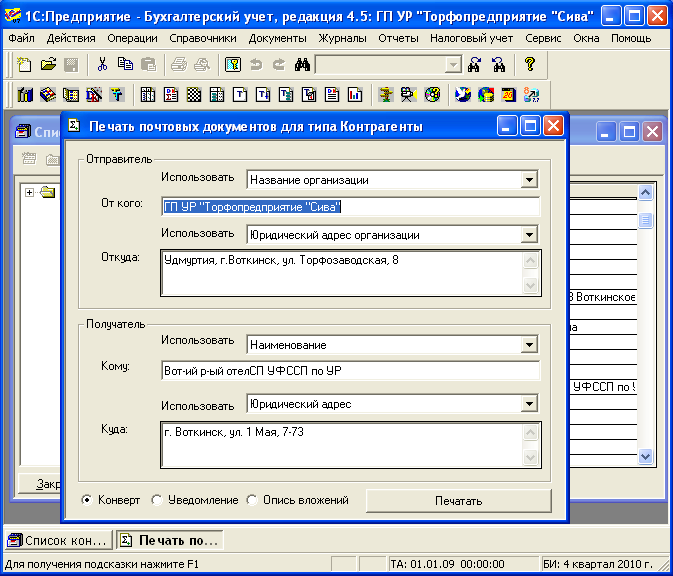Open the Операции menu
673x576 pixels.
pos(132,39)
